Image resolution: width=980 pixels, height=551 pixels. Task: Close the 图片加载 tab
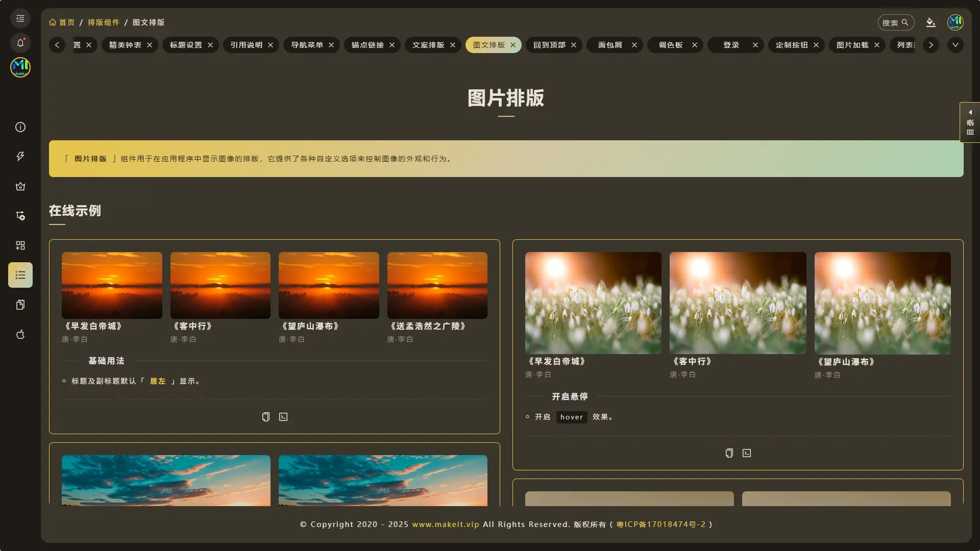877,45
